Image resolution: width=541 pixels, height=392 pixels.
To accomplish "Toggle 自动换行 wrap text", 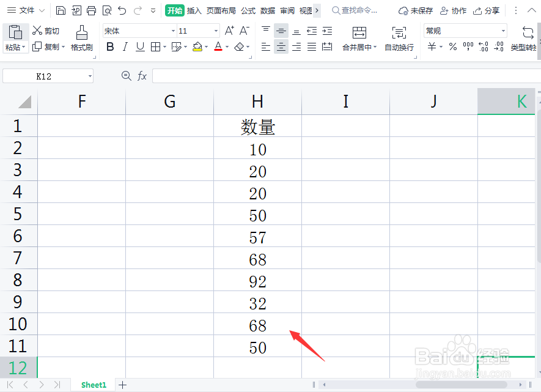I will (x=399, y=39).
